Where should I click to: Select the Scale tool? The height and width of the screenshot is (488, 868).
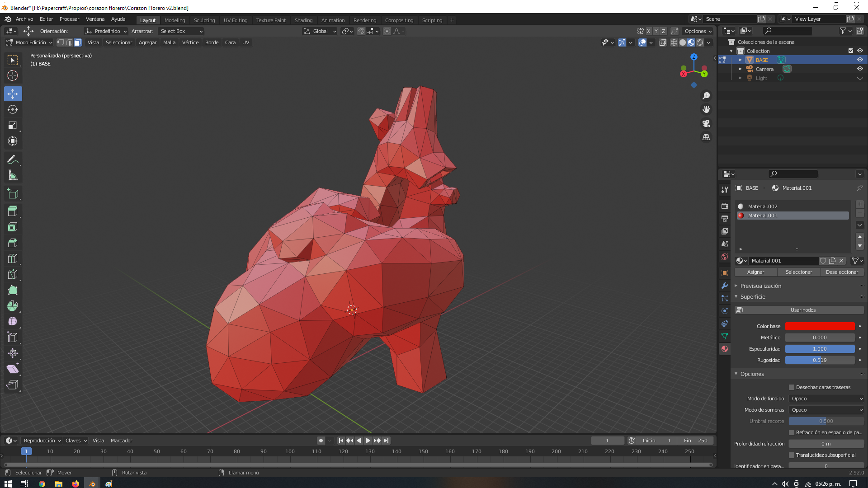(13, 126)
